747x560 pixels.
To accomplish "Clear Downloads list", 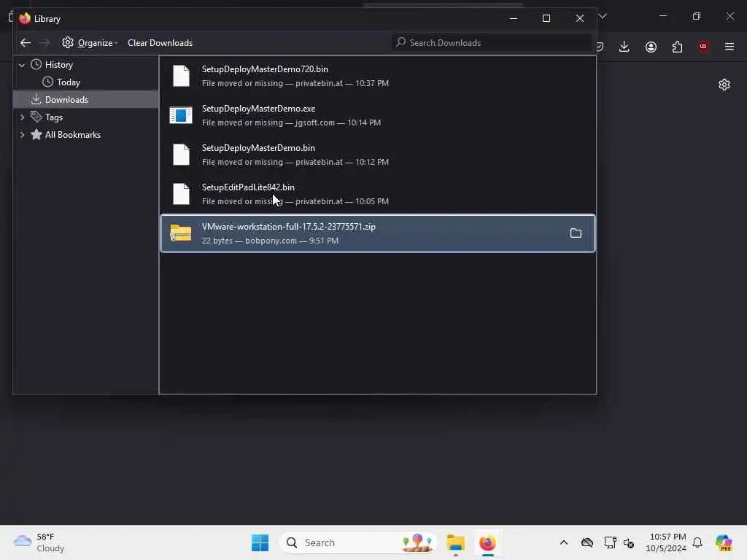I will click(x=160, y=43).
